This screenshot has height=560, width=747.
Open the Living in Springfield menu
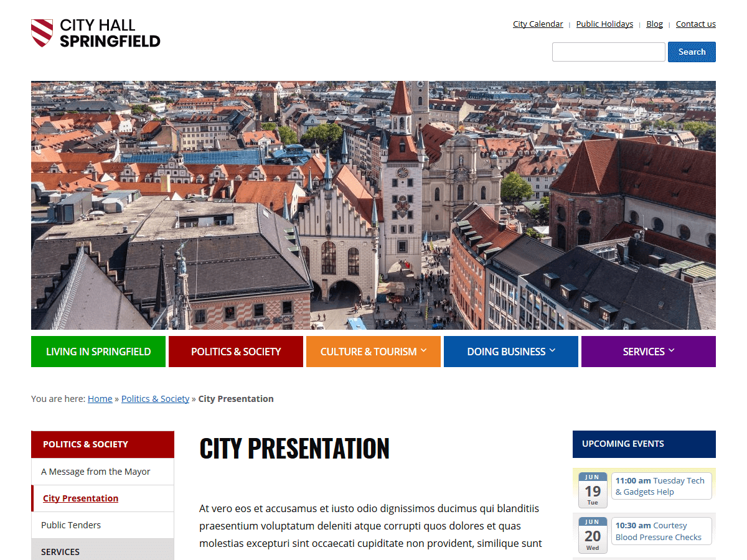(98, 352)
